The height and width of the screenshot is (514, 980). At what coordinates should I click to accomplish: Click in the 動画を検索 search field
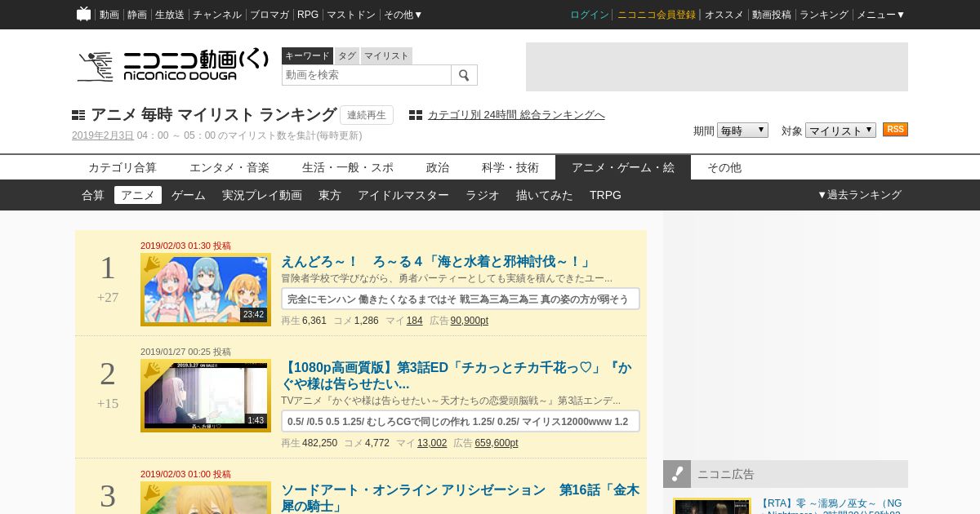point(367,75)
